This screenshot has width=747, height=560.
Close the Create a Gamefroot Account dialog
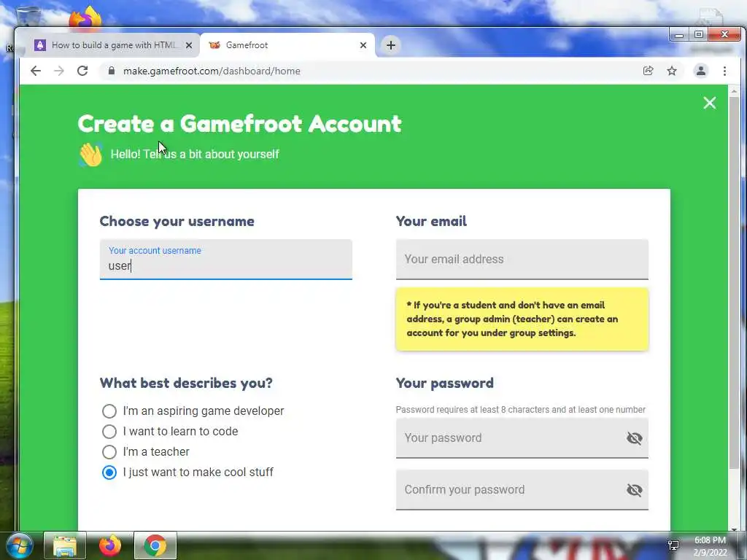709,103
